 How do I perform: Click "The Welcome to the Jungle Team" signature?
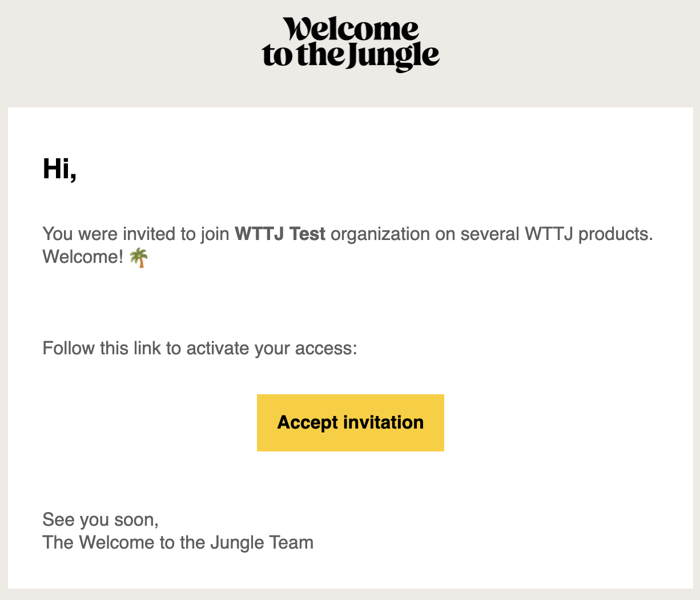pyautogui.click(x=178, y=542)
